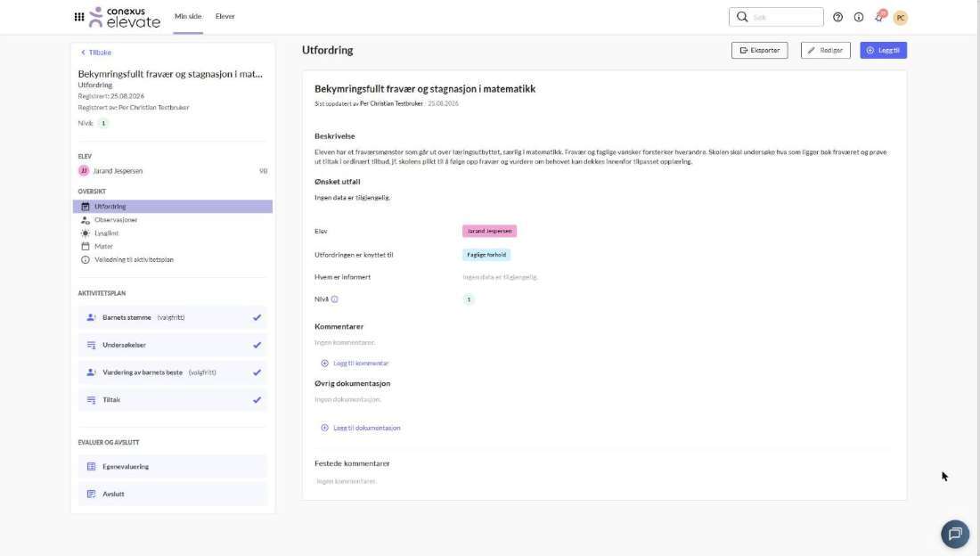Viewport: 980px width, 556px height.
Task: Switch to the Min side tab
Action: (x=188, y=16)
